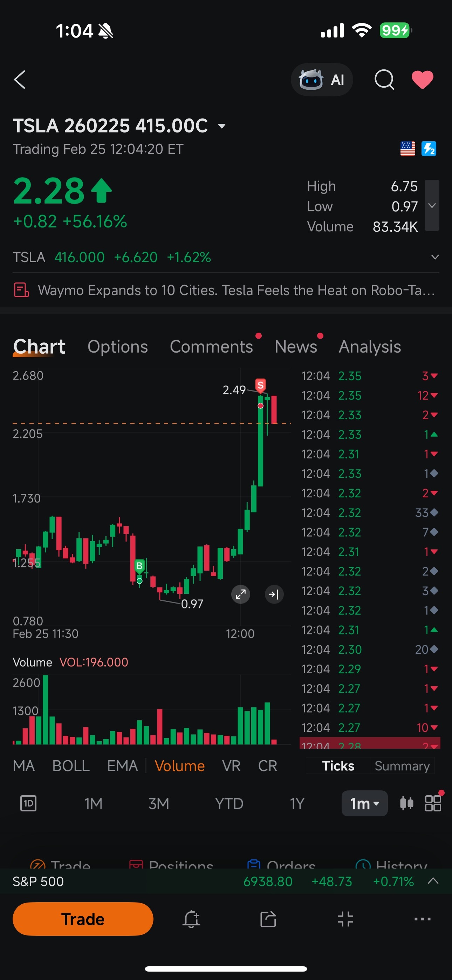
Task: Tap the blue lightning quote level icon
Action: click(429, 148)
